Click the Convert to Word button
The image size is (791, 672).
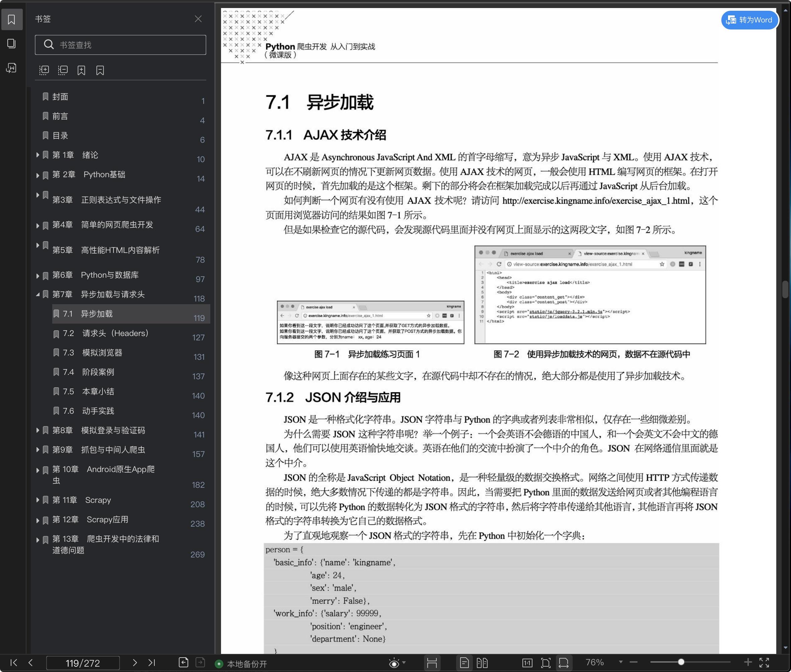pyautogui.click(x=749, y=20)
